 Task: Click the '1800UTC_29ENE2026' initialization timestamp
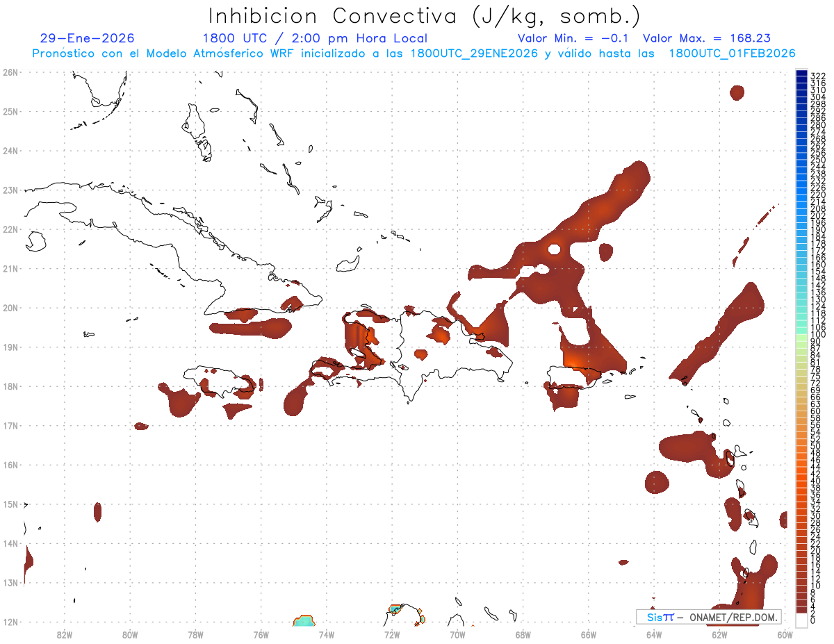pyautogui.click(x=474, y=53)
